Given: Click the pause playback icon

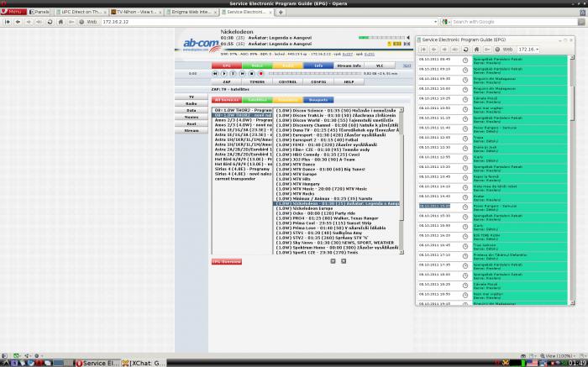Looking at the screenshot, I should pos(233,73).
